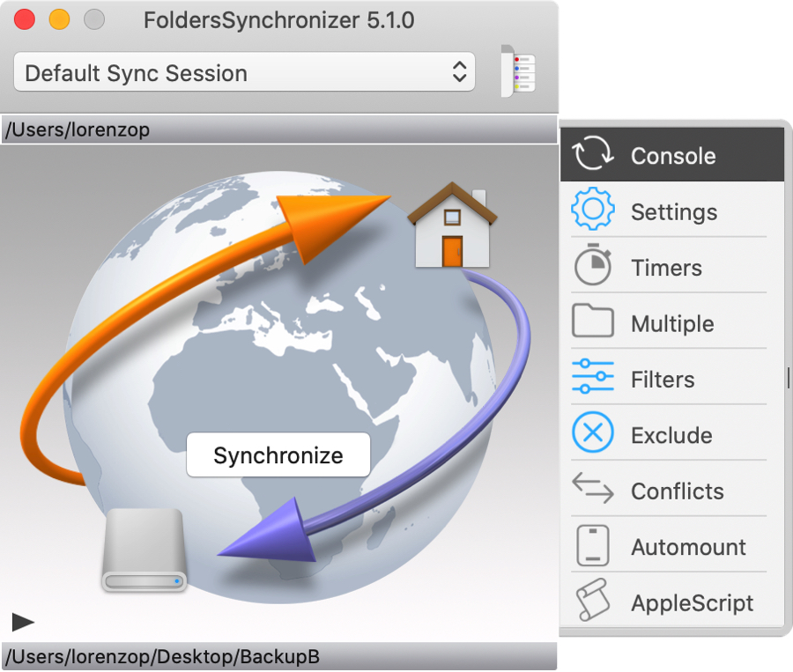Close the FoldersSynchronizer window
Image resolution: width=793 pixels, height=672 pixels.
point(25,19)
